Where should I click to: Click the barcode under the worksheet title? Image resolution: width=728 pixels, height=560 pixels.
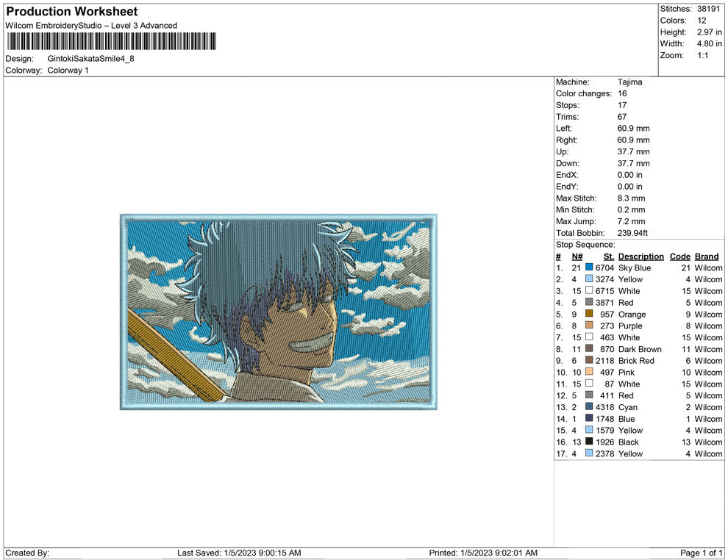(112, 41)
